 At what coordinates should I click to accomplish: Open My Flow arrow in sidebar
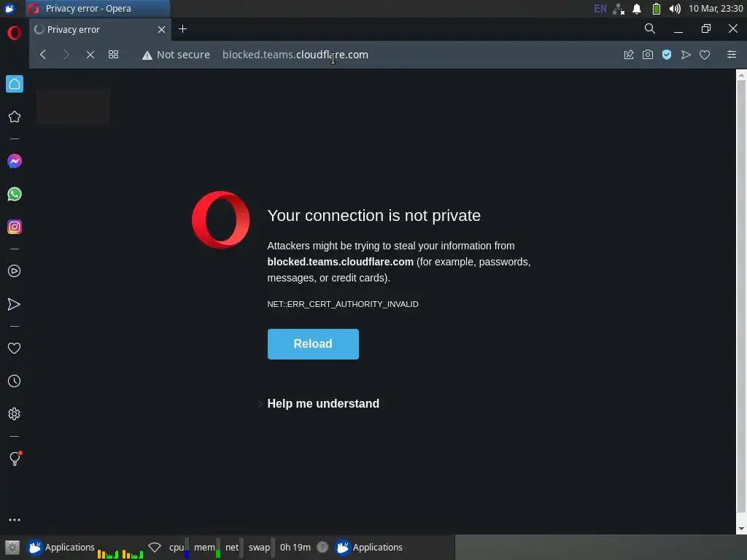click(x=15, y=304)
